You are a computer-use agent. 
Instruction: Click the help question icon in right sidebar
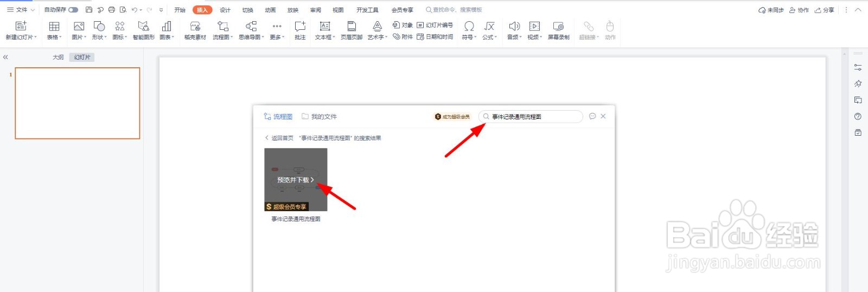[x=858, y=116]
